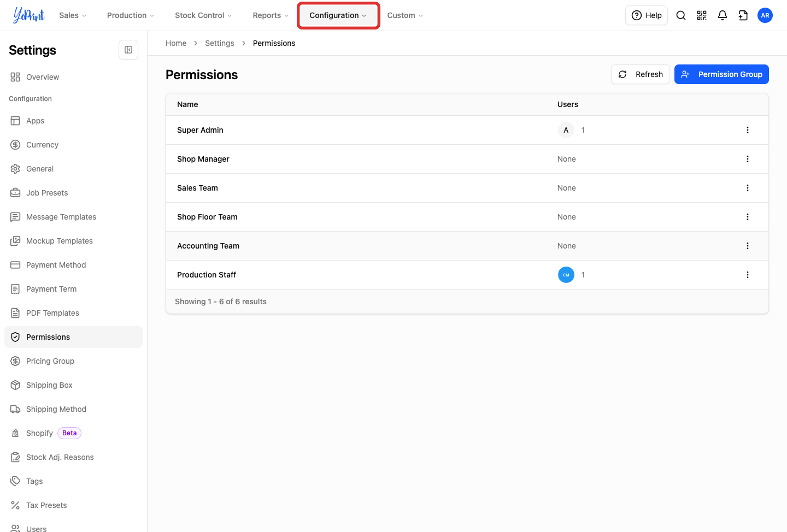Open the notifications bell
This screenshot has width=787, height=532.
pyautogui.click(x=723, y=15)
